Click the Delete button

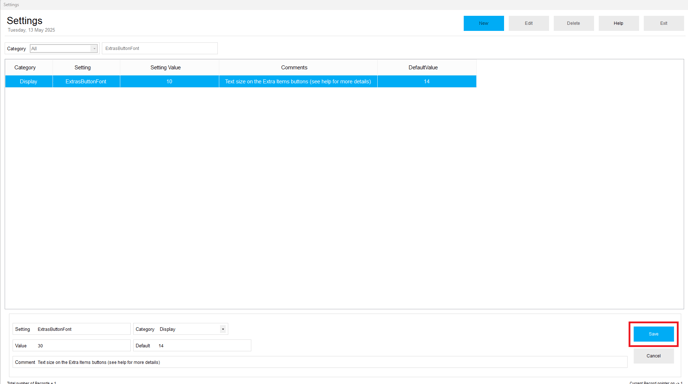[573, 23]
